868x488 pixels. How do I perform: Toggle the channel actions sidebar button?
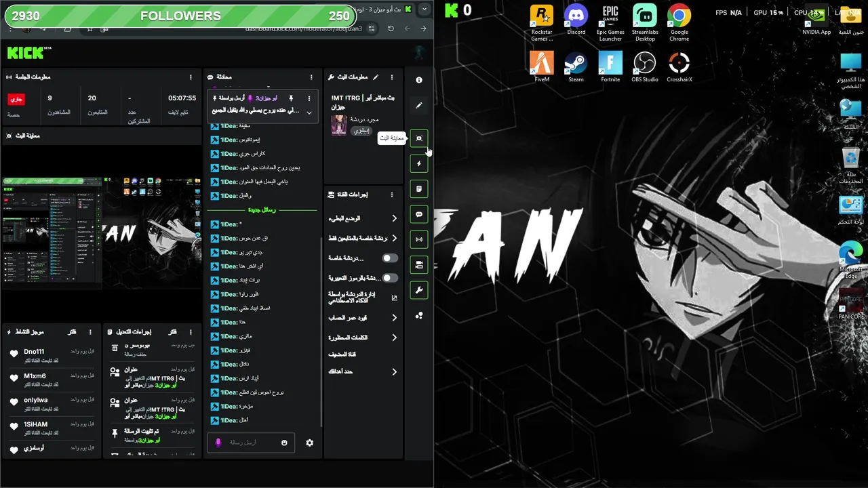point(419,265)
